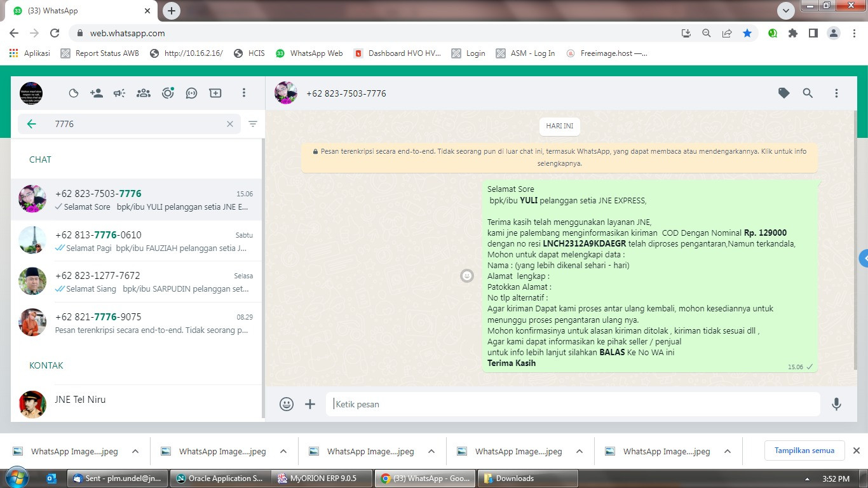The height and width of the screenshot is (488, 868).
Task: Click the label tag icon in chat header
Action: pos(784,93)
